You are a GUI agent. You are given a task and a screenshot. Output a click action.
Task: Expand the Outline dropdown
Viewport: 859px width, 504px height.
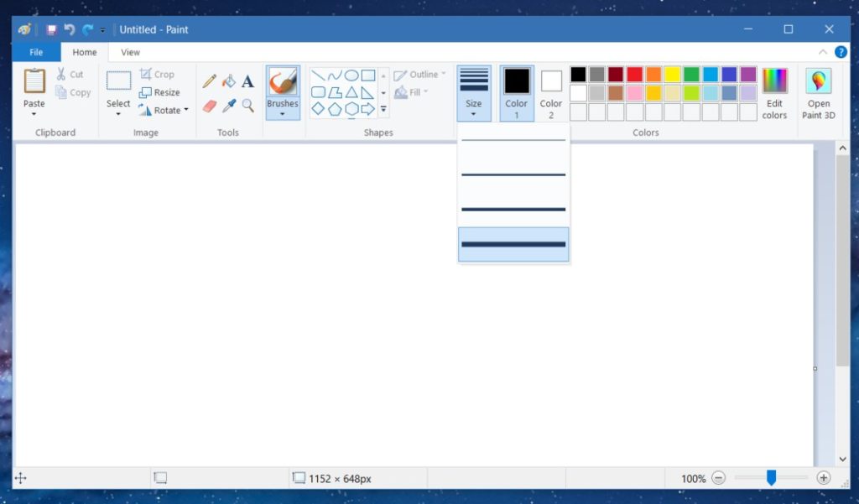(420, 74)
